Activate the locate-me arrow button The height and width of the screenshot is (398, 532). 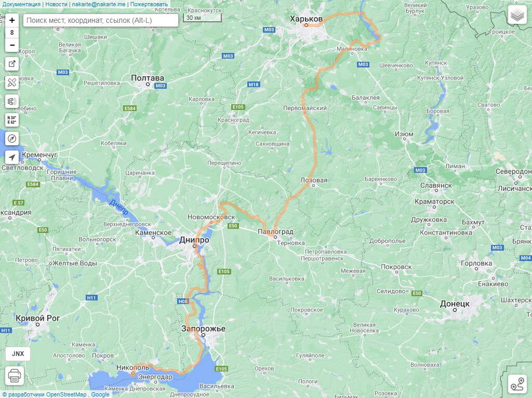12,157
